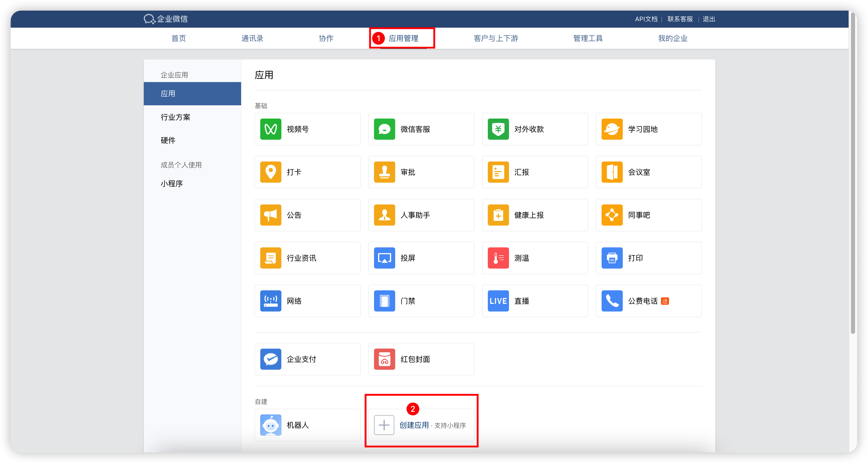Screen dimensions: 868x463
Task: Open the 公告 megaphone icon
Action: pos(271,215)
